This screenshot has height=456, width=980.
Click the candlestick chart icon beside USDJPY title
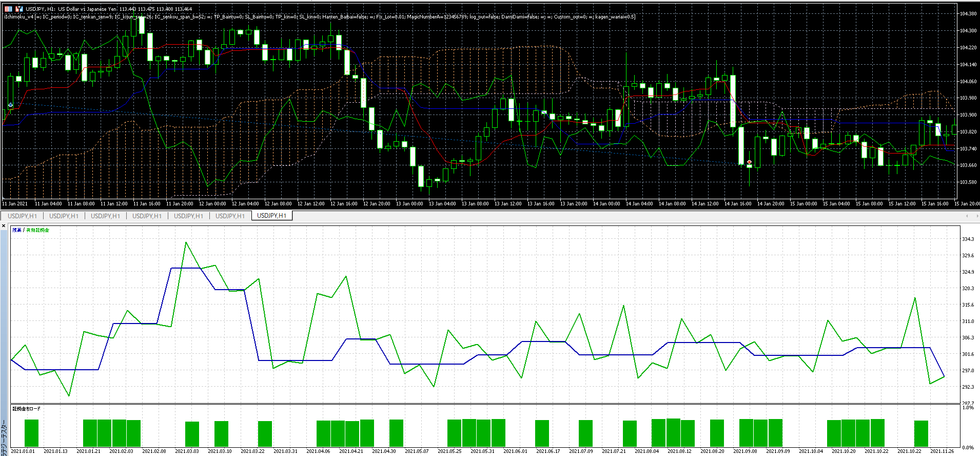click(x=19, y=9)
